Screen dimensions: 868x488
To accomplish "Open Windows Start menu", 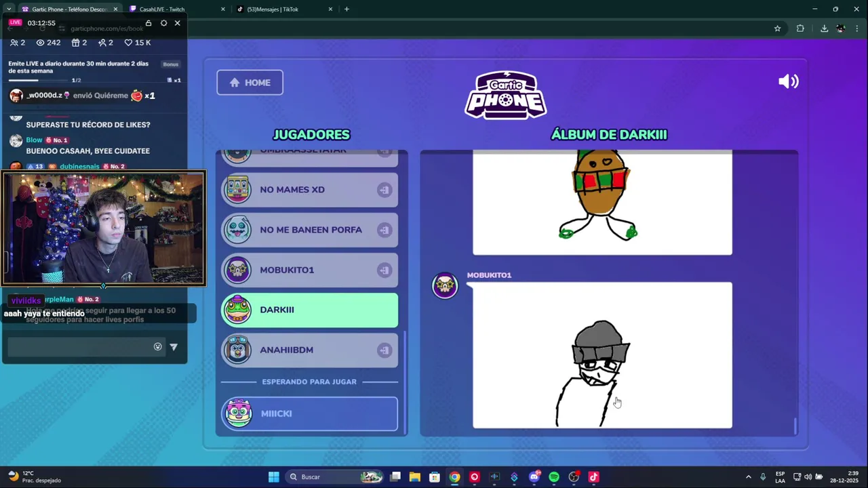I will (x=273, y=476).
